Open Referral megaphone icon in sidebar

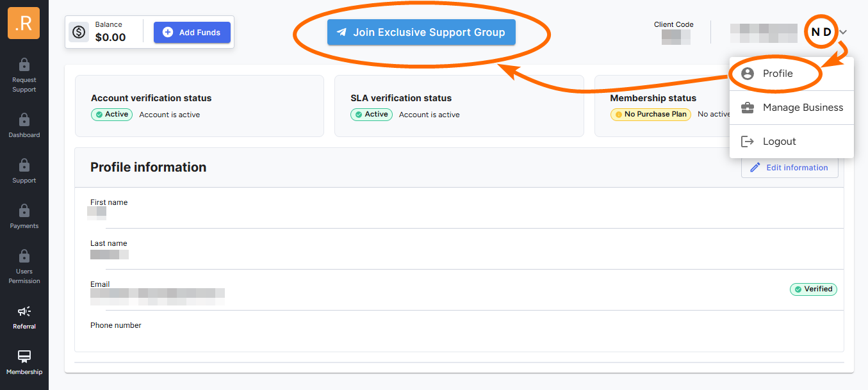[24, 311]
